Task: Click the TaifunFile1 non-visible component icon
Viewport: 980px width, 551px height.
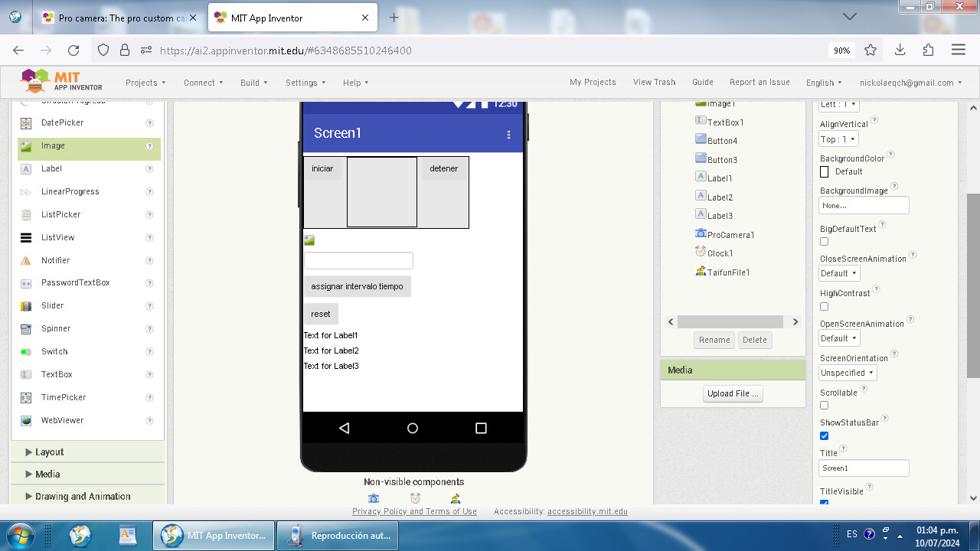Action: coord(455,497)
